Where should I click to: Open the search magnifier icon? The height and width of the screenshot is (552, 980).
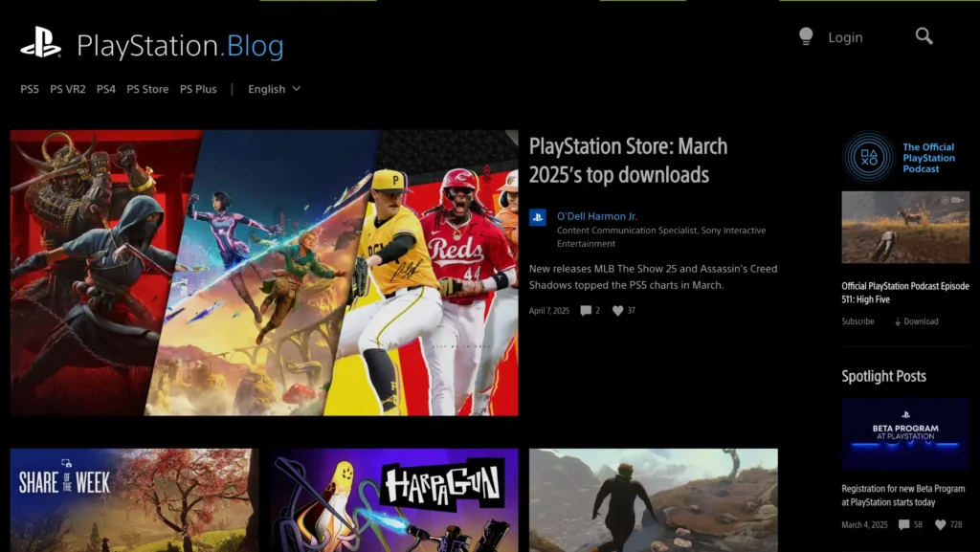pyautogui.click(x=924, y=36)
